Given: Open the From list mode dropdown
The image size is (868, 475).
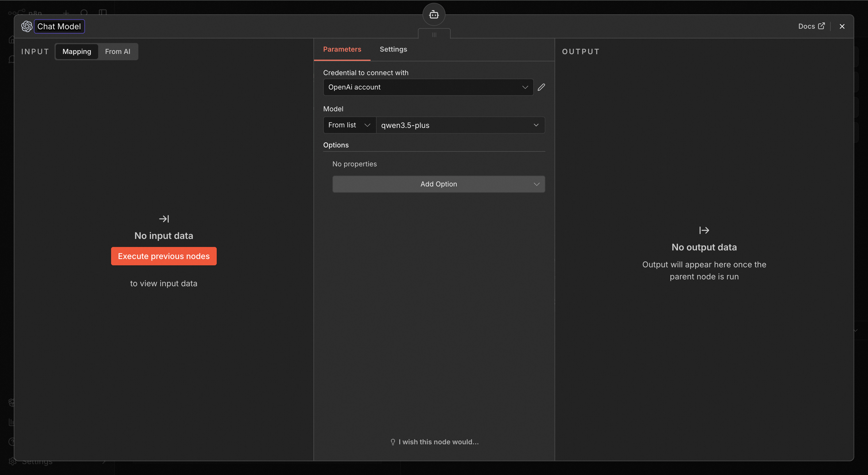Looking at the screenshot, I should [349, 125].
